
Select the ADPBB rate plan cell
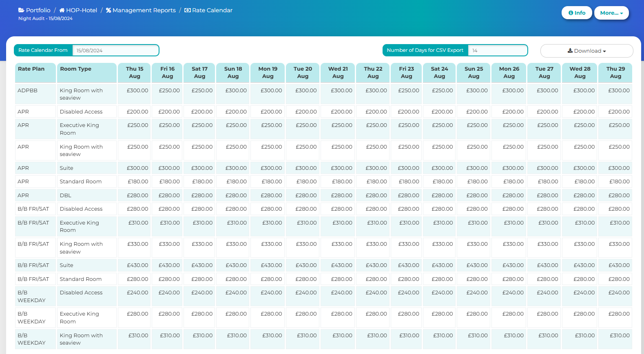point(35,94)
